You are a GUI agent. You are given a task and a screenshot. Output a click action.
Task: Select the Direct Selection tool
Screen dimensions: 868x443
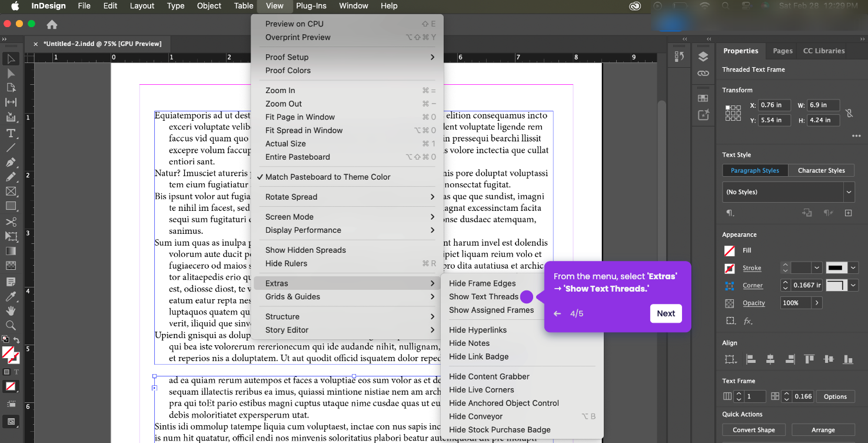[x=11, y=74]
